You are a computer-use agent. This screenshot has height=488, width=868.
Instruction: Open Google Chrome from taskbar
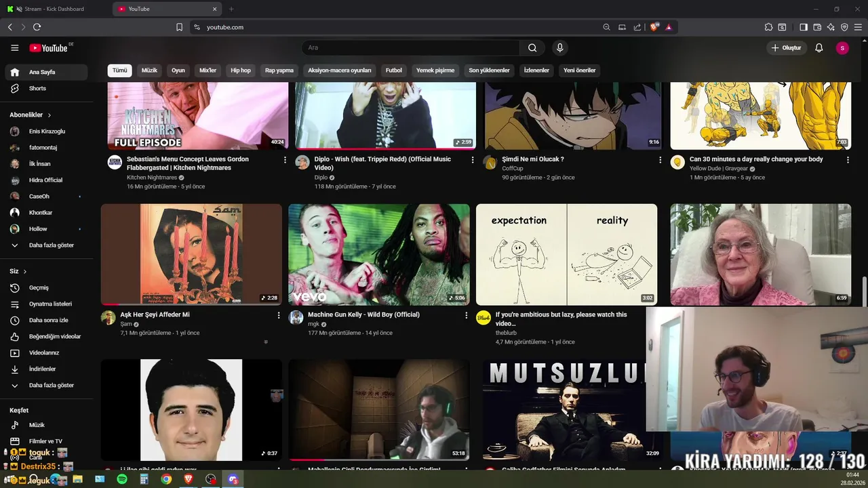click(x=166, y=479)
